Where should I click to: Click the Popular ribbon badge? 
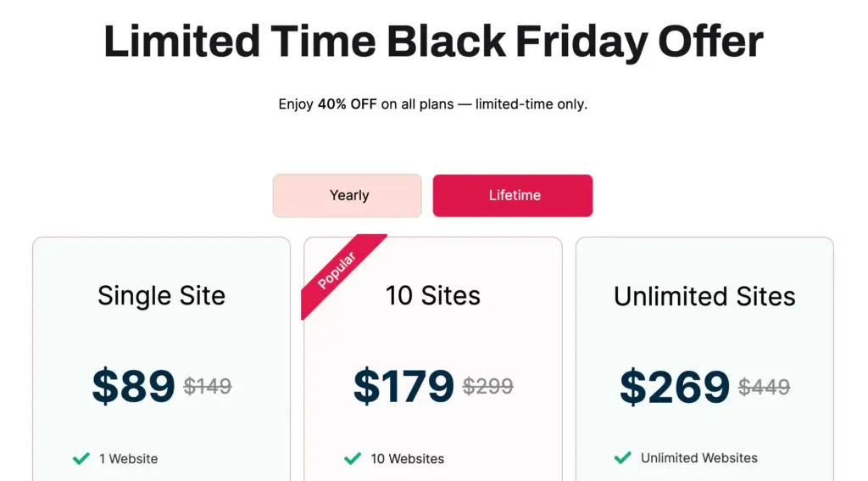point(337,271)
